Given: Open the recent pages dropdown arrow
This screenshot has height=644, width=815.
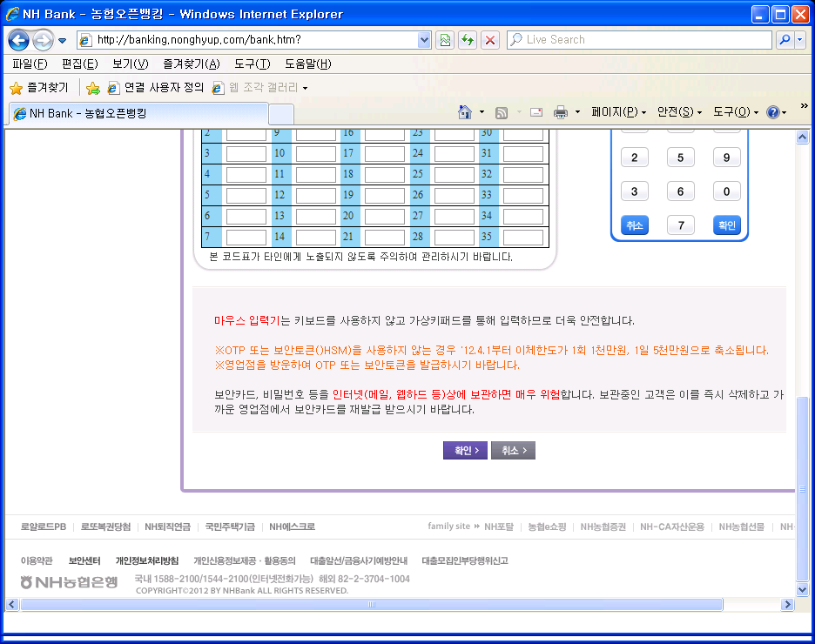Looking at the screenshot, I should [x=63, y=41].
